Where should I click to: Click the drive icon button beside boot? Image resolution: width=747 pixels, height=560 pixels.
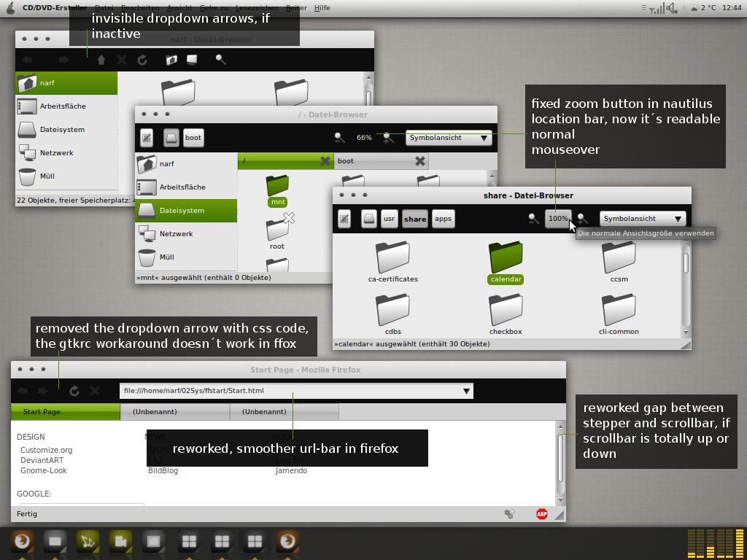171,138
